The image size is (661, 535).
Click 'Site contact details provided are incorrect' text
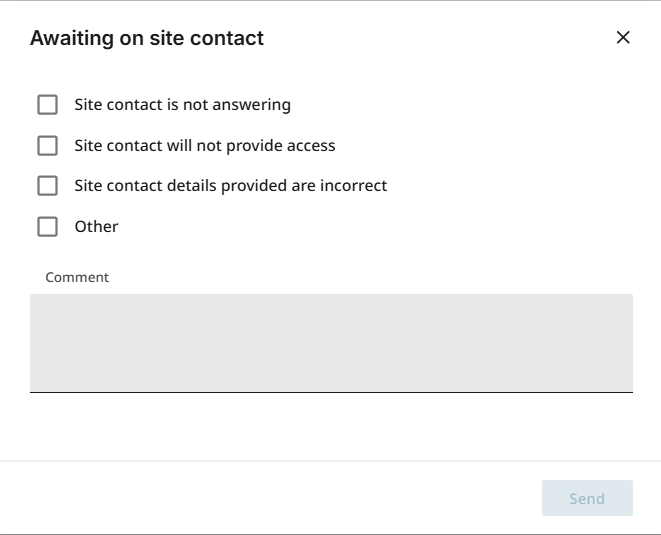coord(230,186)
